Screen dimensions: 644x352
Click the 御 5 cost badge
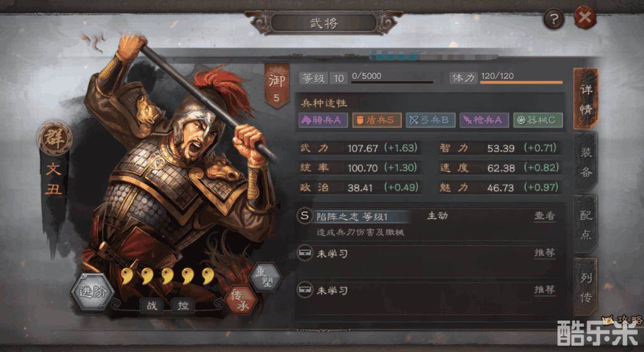[x=277, y=85]
